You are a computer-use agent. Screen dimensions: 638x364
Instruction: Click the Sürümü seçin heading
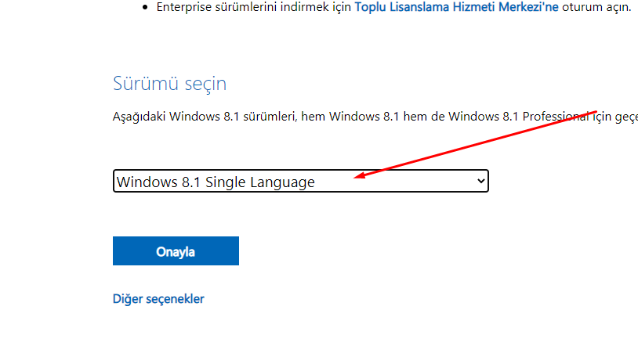(x=169, y=84)
